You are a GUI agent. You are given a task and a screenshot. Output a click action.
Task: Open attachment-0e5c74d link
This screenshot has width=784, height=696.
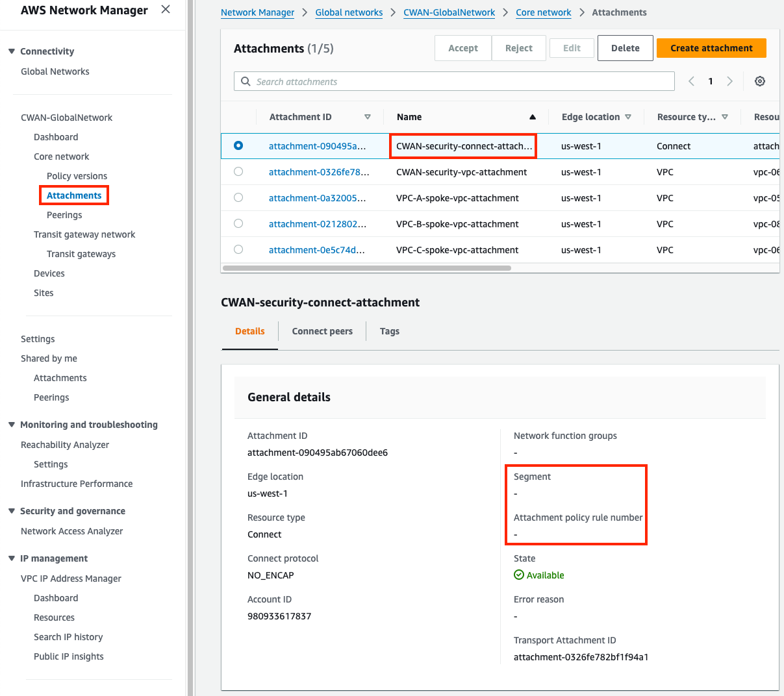point(317,250)
